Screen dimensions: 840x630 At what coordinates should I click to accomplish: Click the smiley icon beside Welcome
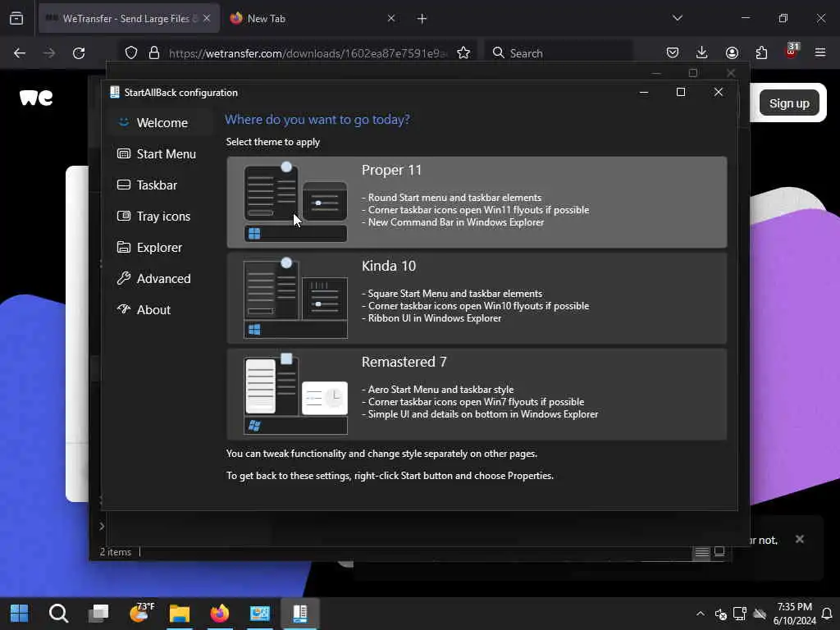tap(124, 122)
